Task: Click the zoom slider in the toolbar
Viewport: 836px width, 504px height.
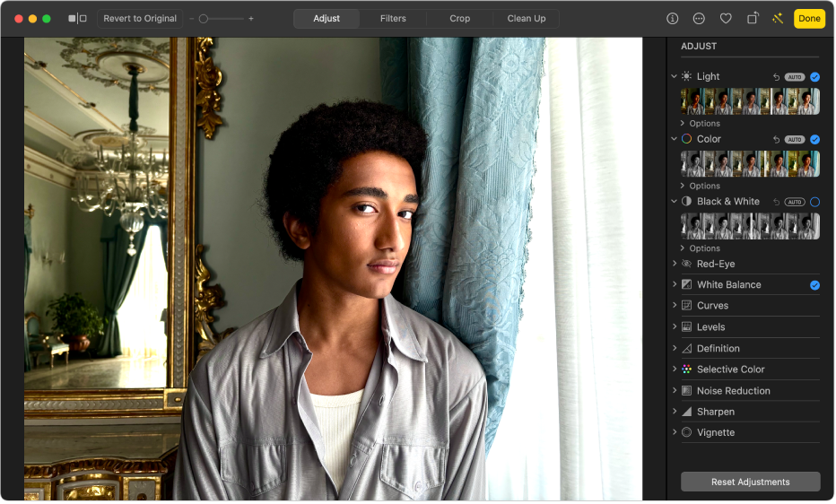Action: coord(221,19)
